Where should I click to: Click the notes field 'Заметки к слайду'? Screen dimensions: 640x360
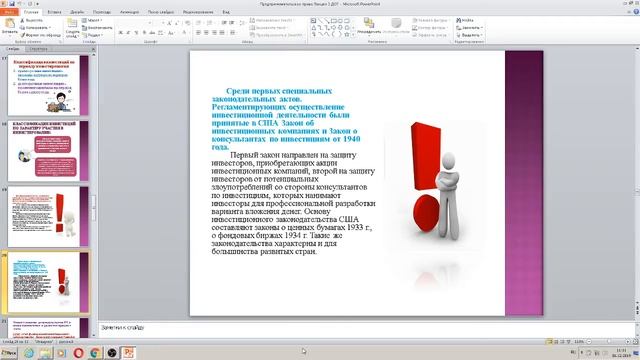tap(366, 329)
